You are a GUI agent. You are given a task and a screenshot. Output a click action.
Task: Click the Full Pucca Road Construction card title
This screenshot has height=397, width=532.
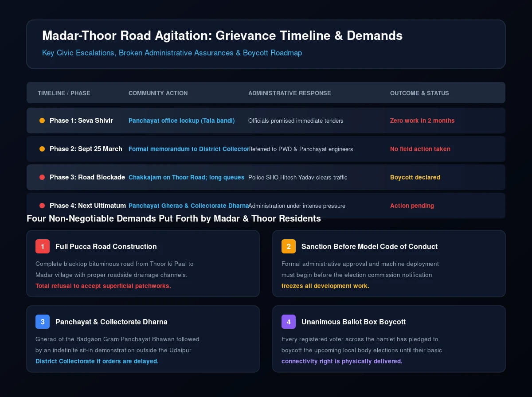click(x=106, y=246)
